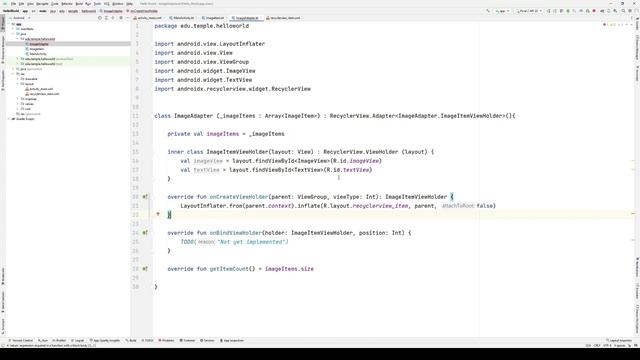Open the Project tool window side tab

[x=2, y=23]
